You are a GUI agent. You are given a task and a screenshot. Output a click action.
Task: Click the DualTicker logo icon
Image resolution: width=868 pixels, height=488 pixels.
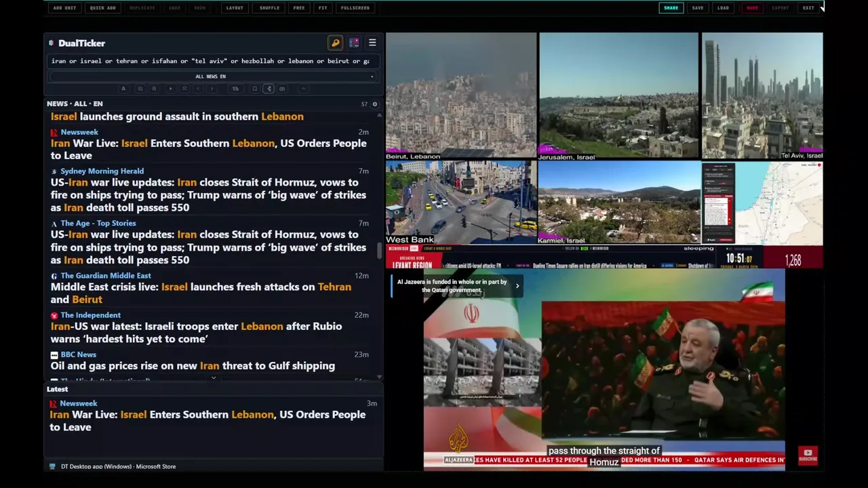(x=52, y=43)
